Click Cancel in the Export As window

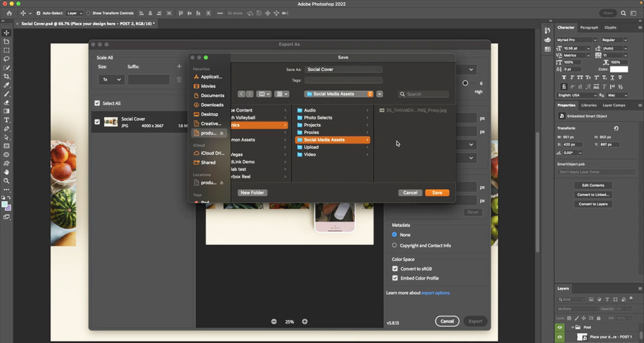click(x=448, y=321)
